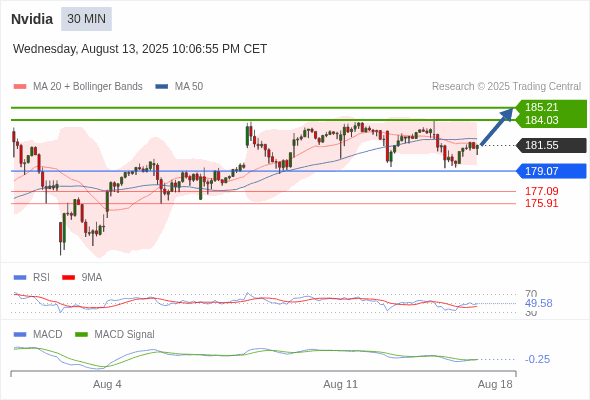
Task: Click the 30 MIN timeframe badge
Action: pyautogui.click(x=86, y=19)
